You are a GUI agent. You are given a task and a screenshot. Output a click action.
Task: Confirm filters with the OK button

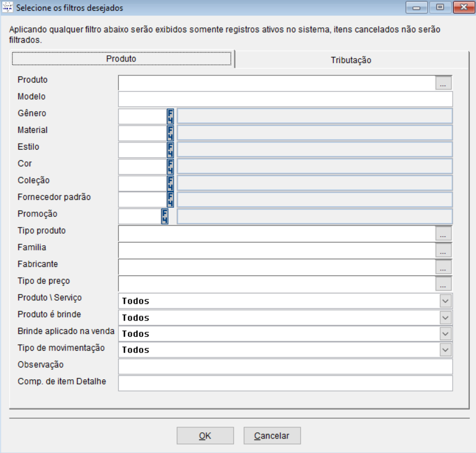pos(205,436)
